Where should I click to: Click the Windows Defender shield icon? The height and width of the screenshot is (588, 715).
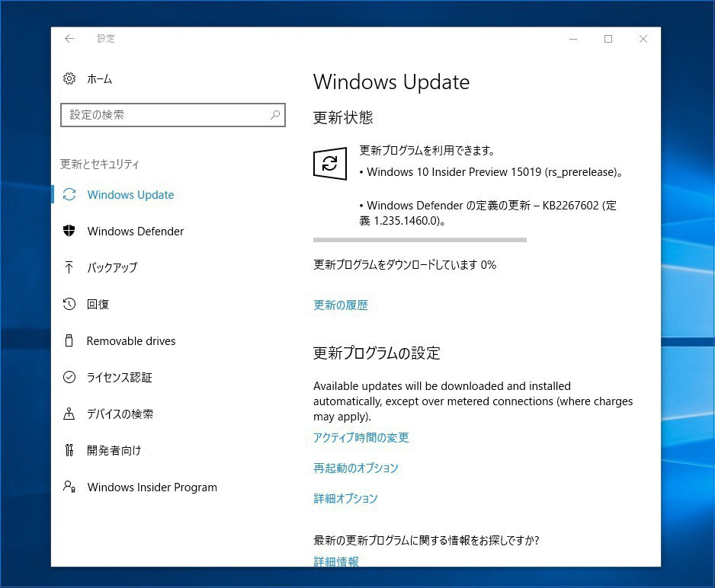(69, 231)
